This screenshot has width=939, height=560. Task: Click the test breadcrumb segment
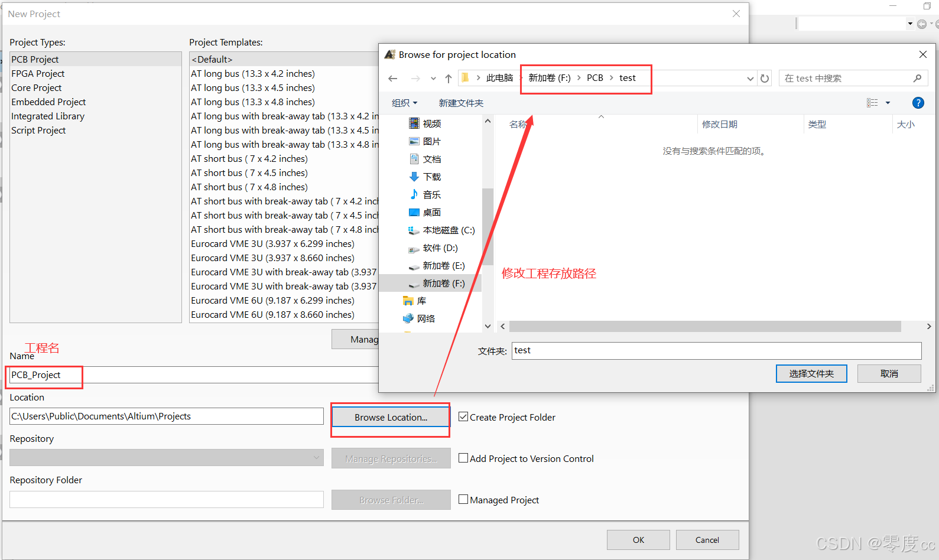pyautogui.click(x=628, y=78)
